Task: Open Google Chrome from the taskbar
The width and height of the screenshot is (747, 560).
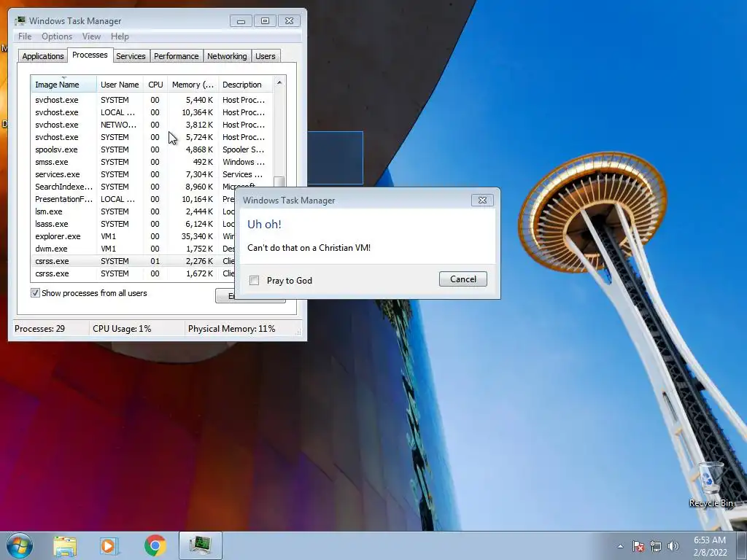Action: click(155, 545)
